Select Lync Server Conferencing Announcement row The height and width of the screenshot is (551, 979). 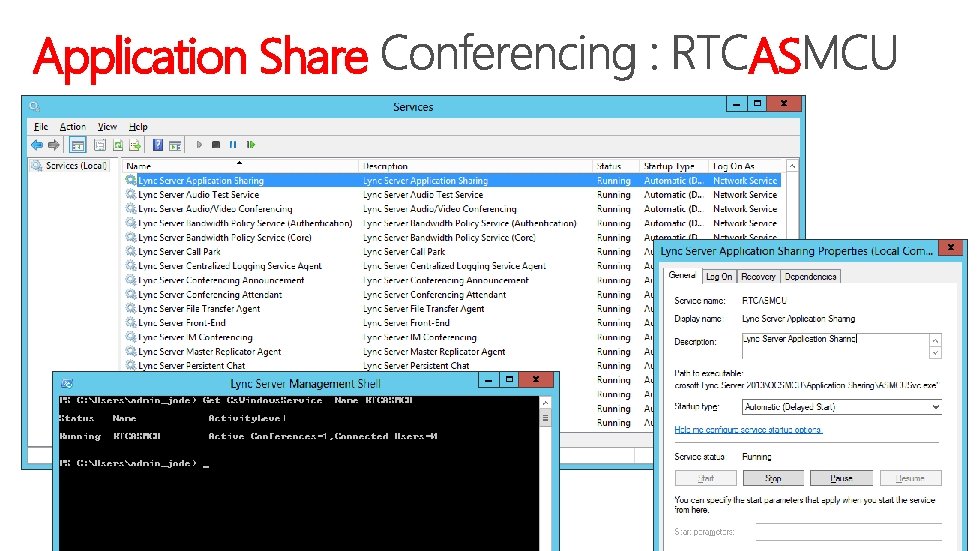pos(390,280)
